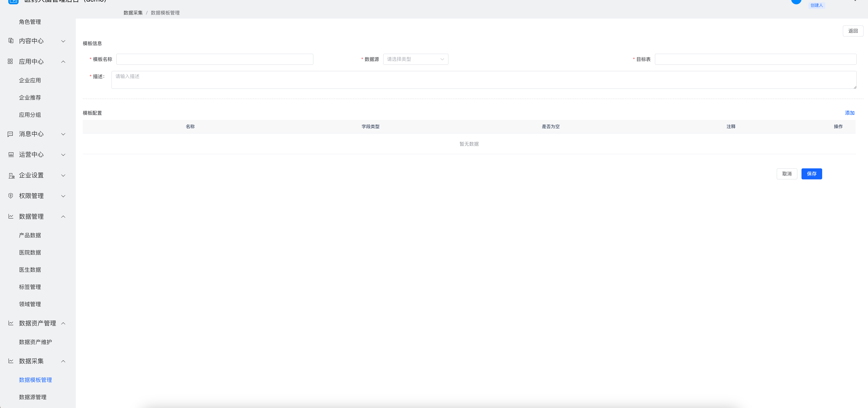This screenshot has width=868, height=408.
Task: Select 数据模板管理 in the sidebar
Action: pyautogui.click(x=35, y=380)
